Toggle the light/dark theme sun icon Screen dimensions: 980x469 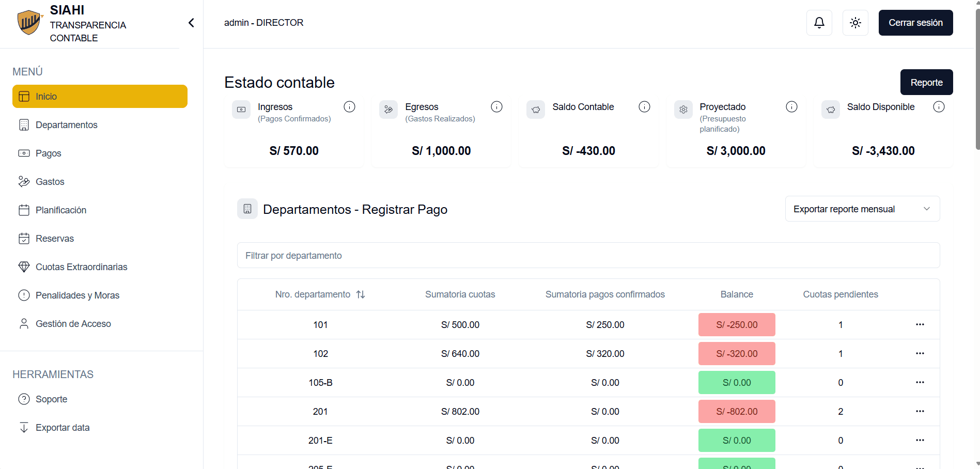(855, 23)
